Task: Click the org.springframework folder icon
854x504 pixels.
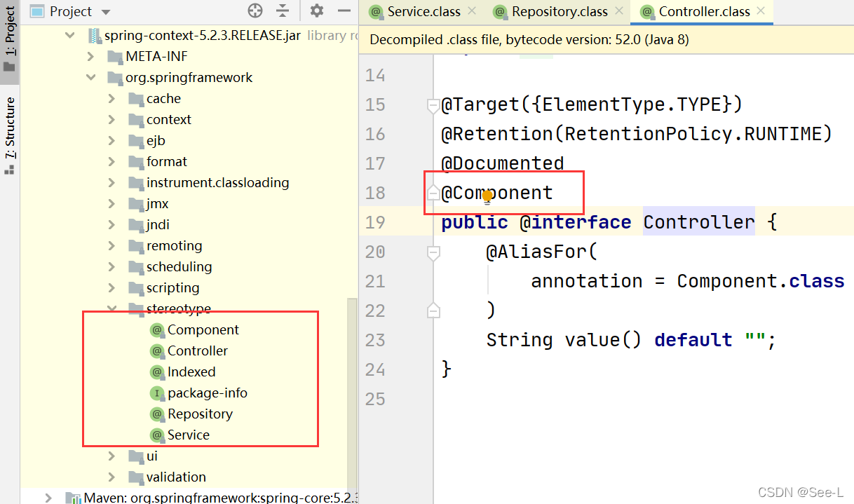Action: pyautogui.click(x=114, y=77)
